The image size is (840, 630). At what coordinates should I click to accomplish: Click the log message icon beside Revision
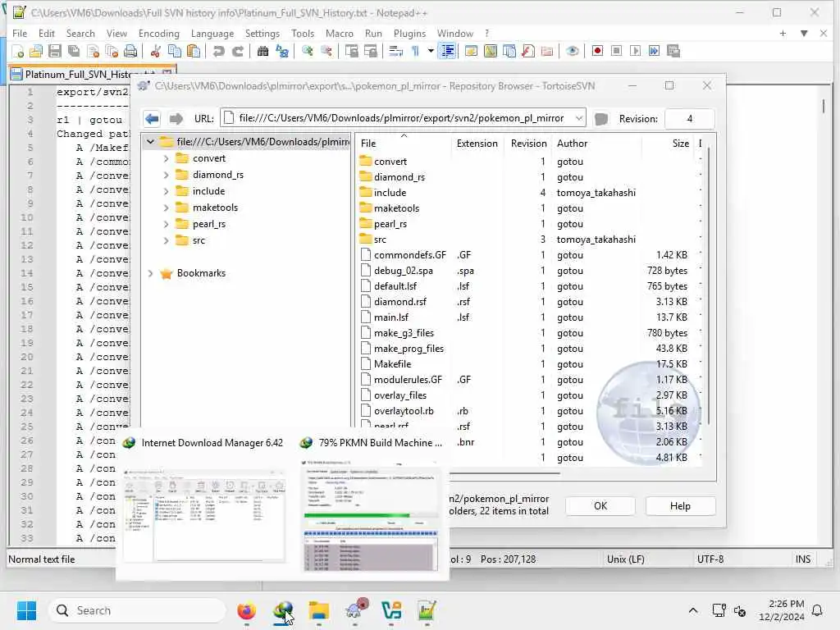[601, 118]
